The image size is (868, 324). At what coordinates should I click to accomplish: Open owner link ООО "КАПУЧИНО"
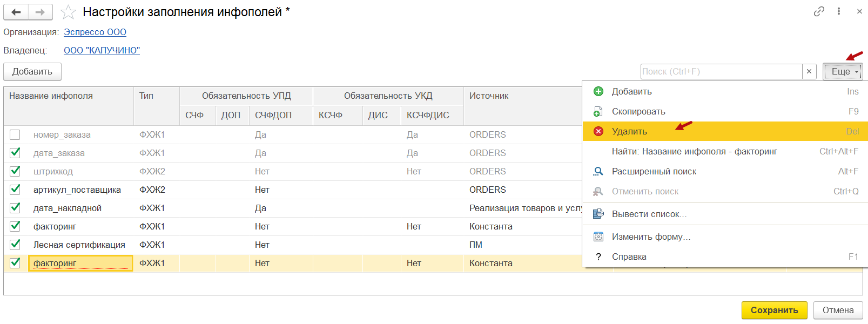[102, 50]
